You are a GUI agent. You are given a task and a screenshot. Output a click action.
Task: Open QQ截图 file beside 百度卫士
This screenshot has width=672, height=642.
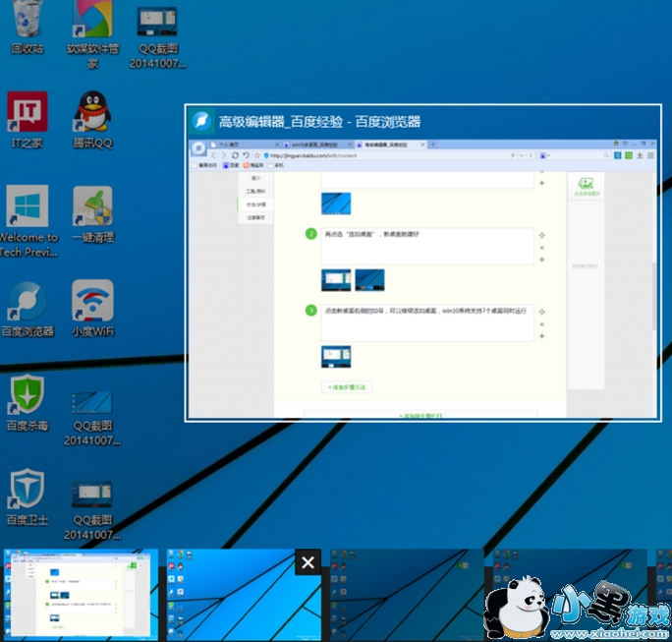pyautogui.click(x=93, y=492)
